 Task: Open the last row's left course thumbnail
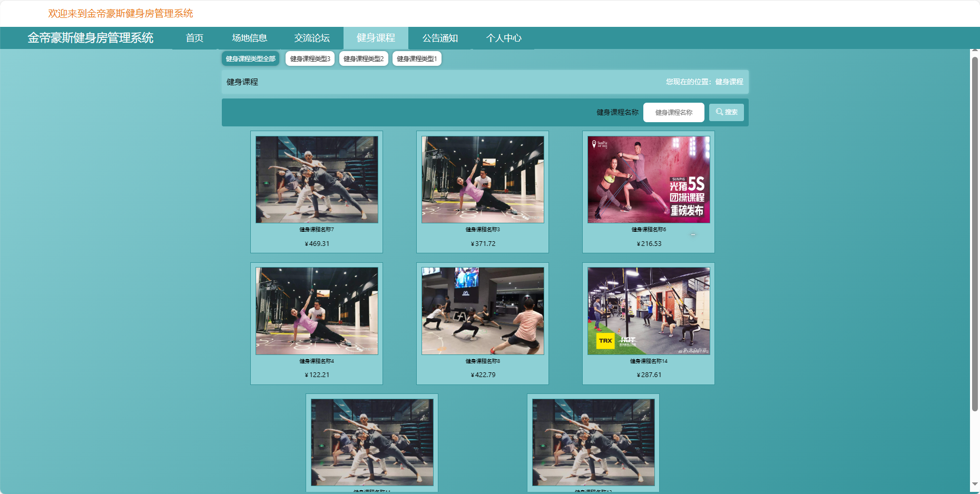point(372,442)
